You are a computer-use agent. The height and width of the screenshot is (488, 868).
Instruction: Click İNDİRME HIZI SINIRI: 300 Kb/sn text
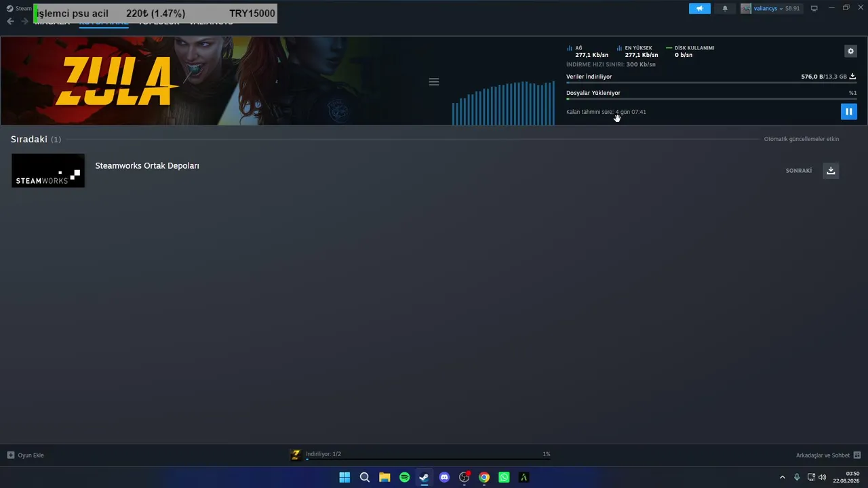click(x=611, y=64)
